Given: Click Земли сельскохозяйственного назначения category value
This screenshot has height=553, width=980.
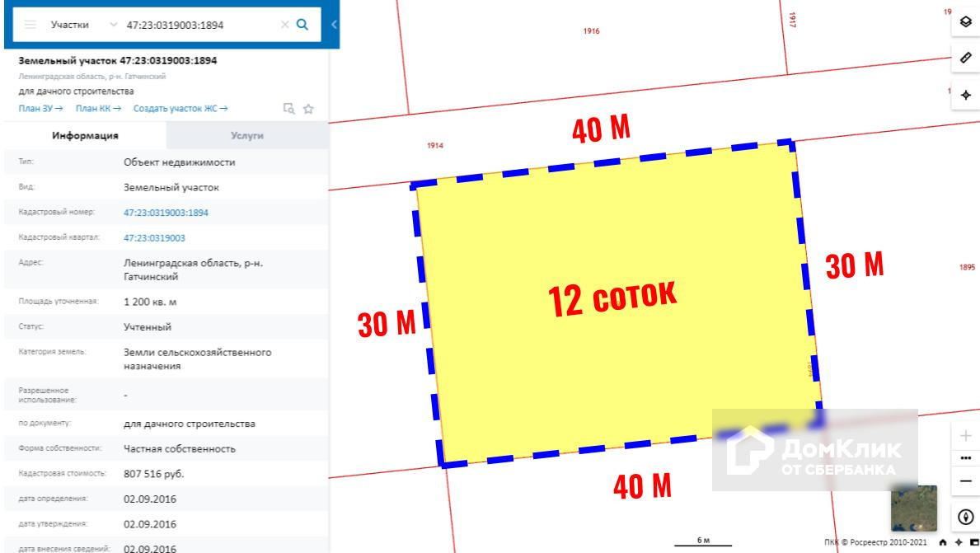Looking at the screenshot, I should click(198, 359).
